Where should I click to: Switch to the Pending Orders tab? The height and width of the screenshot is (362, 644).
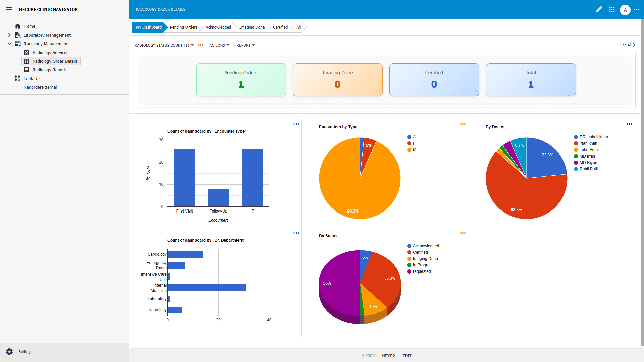click(183, 27)
